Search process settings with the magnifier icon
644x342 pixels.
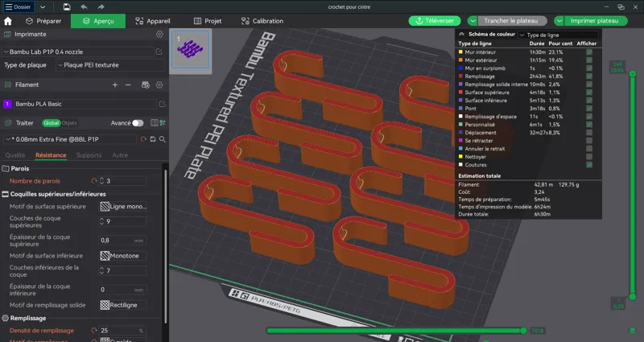(x=163, y=139)
